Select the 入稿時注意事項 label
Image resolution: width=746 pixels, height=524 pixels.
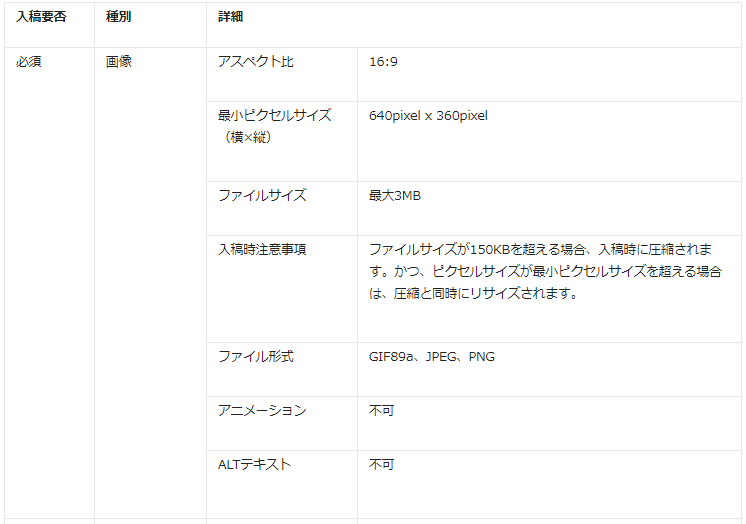pos(262,249)
